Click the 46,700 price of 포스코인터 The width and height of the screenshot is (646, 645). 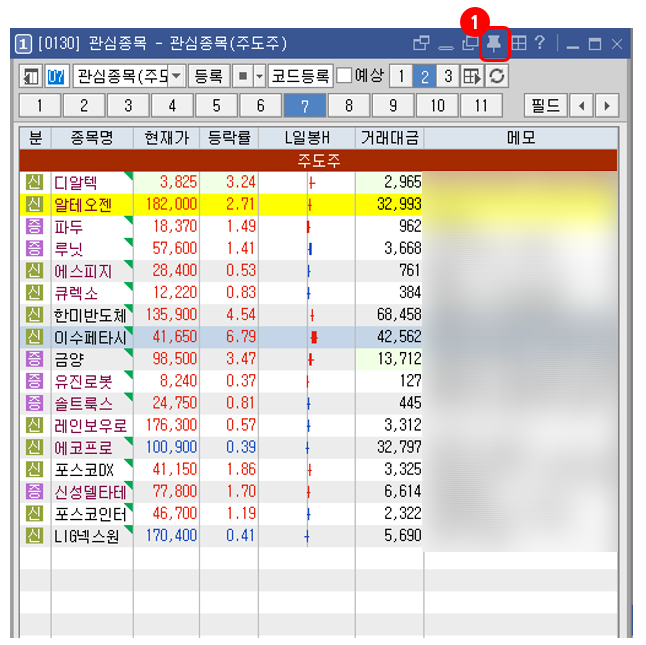pos(175,514)
